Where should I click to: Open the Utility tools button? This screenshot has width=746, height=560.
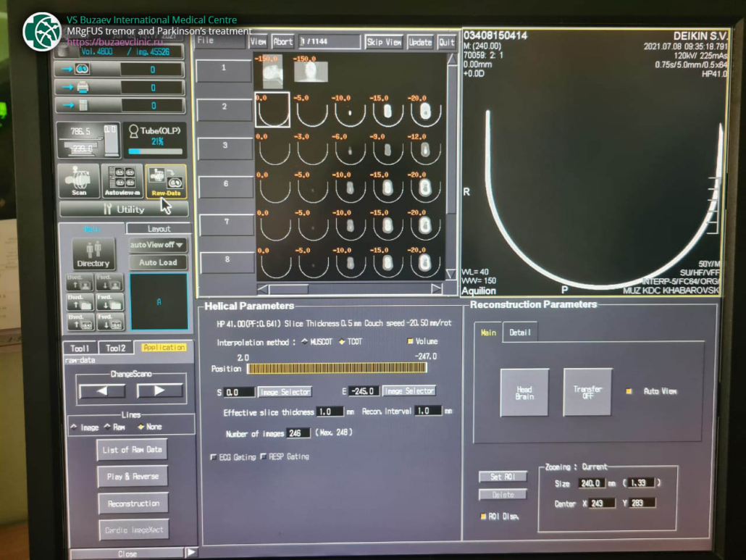pos(123,209)
